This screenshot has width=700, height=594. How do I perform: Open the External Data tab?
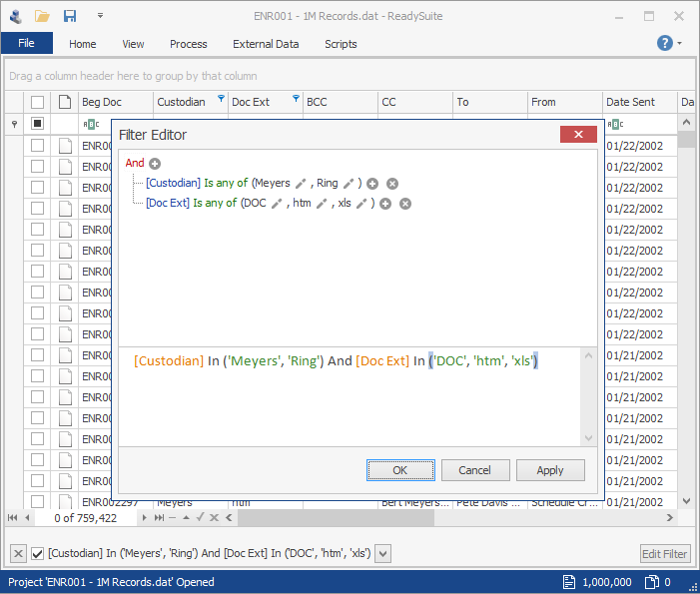266,44
